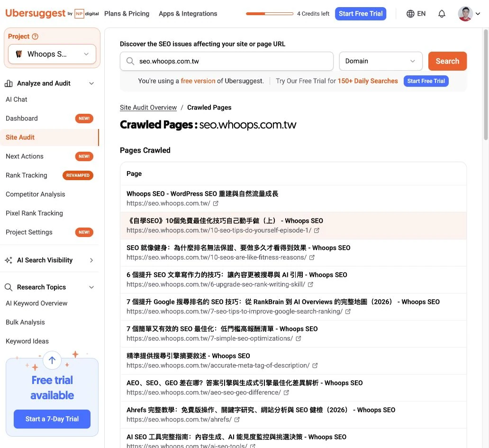The height and width of the screenshot is (448, 489).
Task: Go back to Site Audit Overview breadcrumb
Action: coord(148,108)
